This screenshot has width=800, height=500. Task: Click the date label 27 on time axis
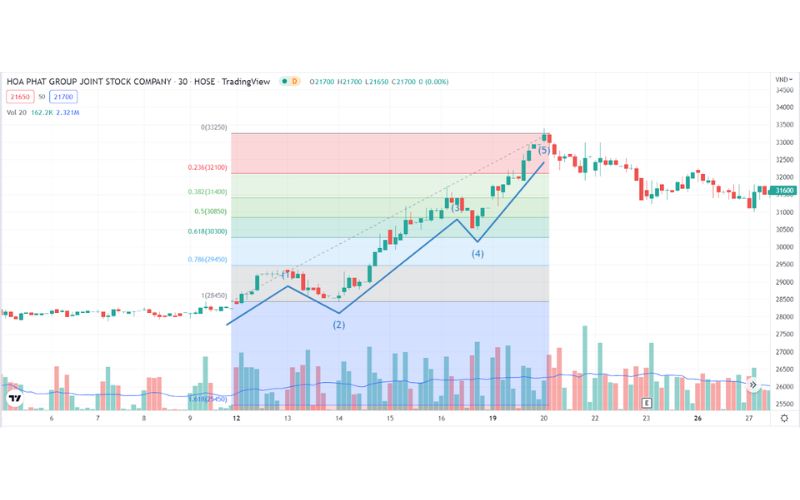coord(748,418)
